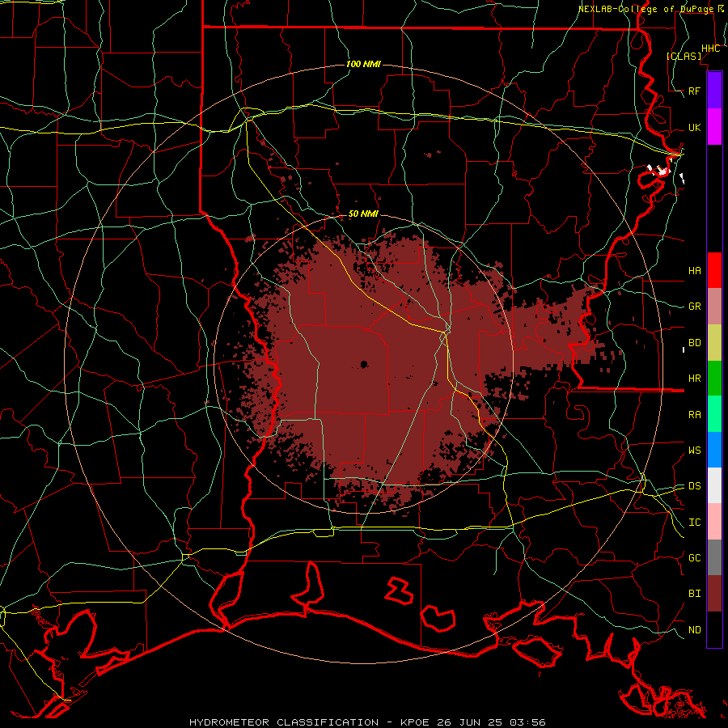Click the GR pink-brown legend swatch
This screenshot has height=728, width=728.
(714, 307)
